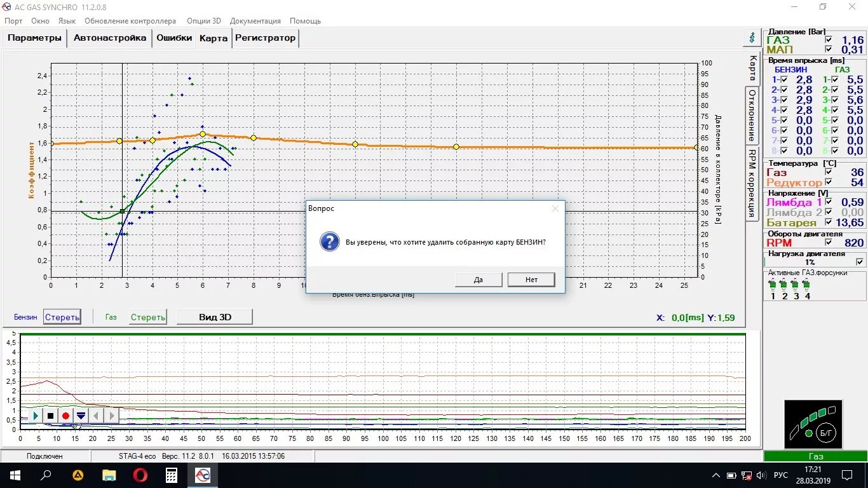Confirm deletion with the Да button
The height and width of the screenshot is (488, 868).
(x=478, y=280)
